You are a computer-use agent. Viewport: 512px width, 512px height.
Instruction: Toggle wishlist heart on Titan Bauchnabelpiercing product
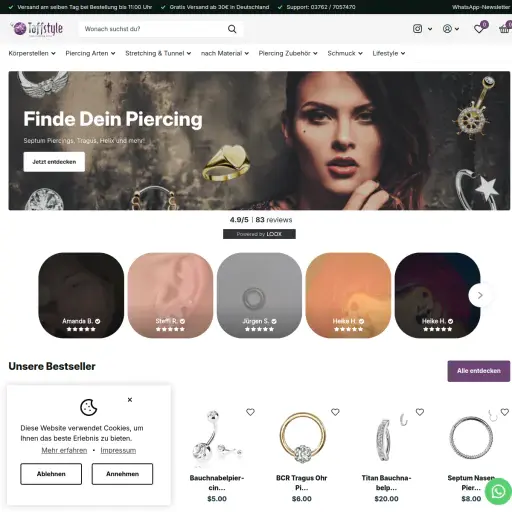coord(420,412)
